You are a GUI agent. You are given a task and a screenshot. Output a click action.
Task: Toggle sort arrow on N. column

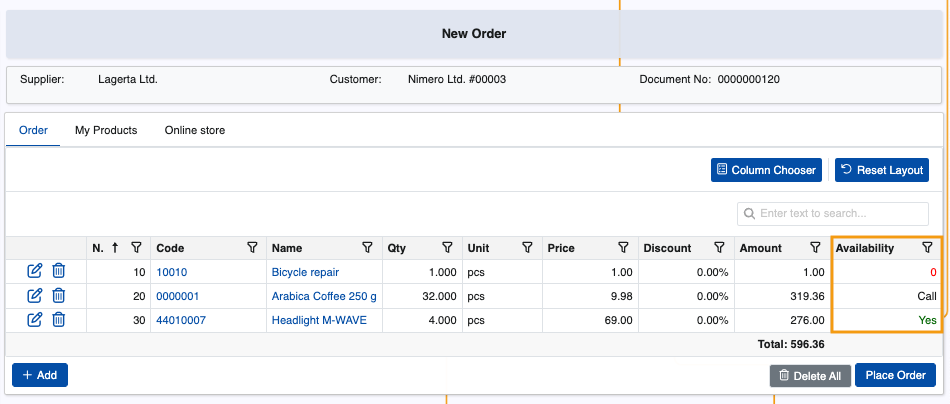pyautogui.click(x=115, y=248)
